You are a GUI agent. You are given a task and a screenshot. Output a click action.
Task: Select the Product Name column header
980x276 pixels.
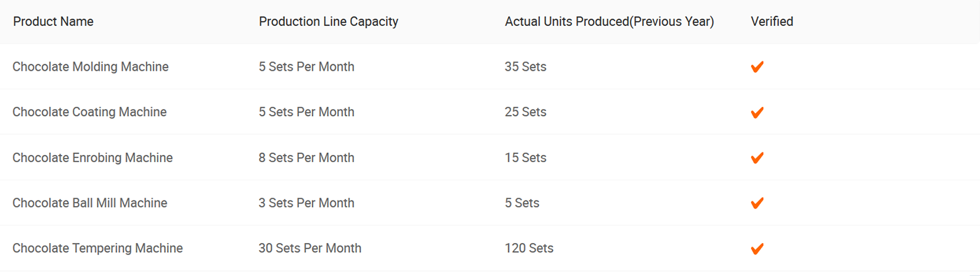click(x=53, y=22)
